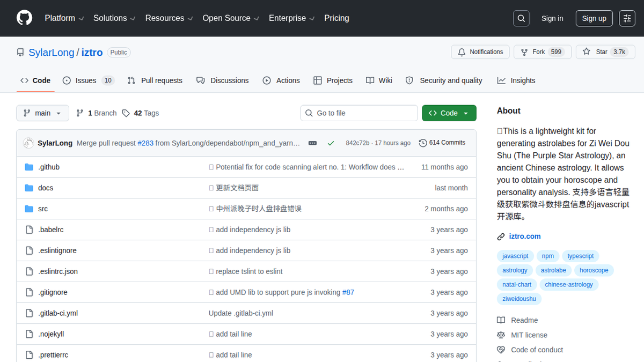
Task: Open issue #87 link in .gitignore row
Action: pyautogui.click(x=348, y=292)
